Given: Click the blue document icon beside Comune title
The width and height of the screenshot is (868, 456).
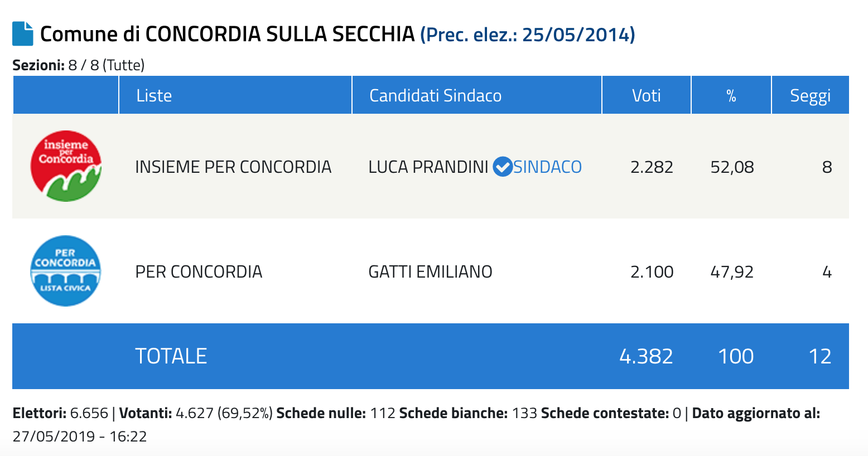Looking at the screenshot, I should coord(23,33).
